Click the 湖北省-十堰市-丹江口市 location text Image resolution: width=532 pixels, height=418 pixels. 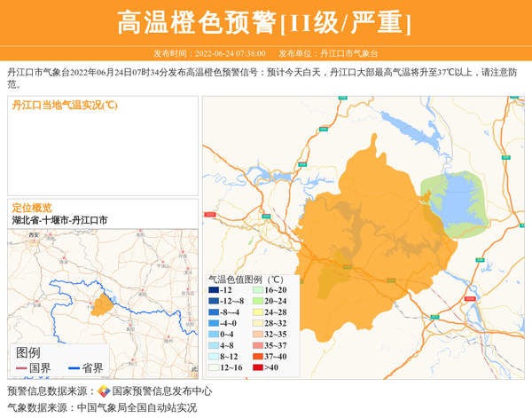pos(59,220)
